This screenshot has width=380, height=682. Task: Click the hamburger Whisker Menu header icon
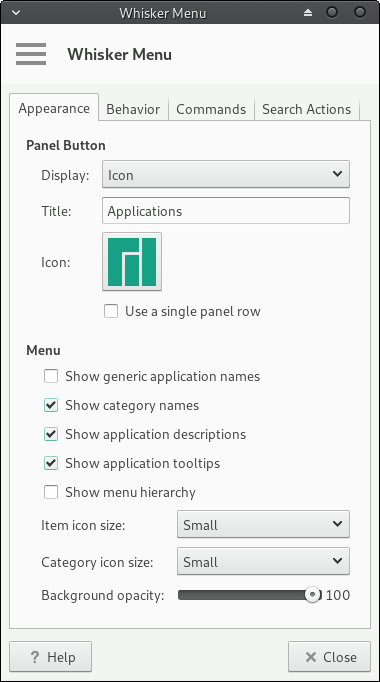pyautogui.click(x=31, y=54)
